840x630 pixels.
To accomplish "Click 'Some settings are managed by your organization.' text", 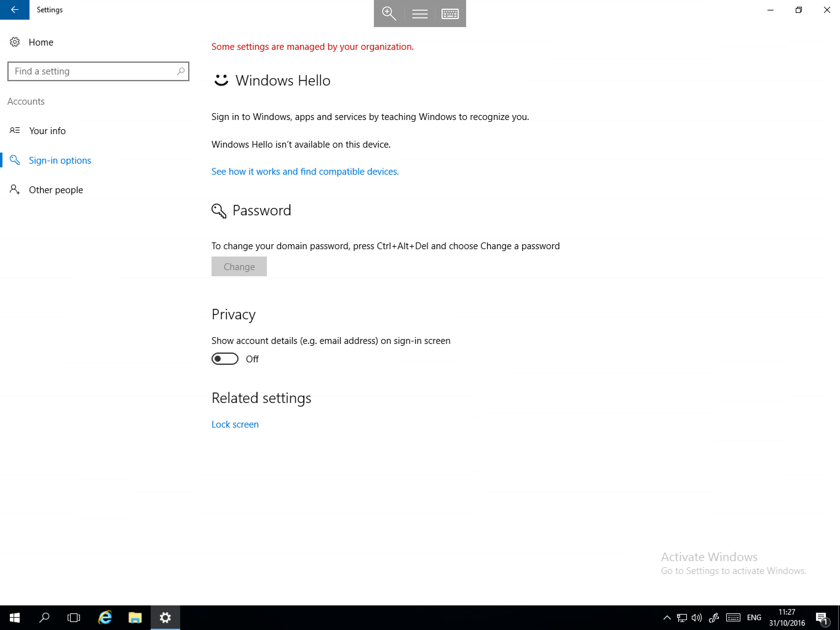I will click(x=312, y=46).
